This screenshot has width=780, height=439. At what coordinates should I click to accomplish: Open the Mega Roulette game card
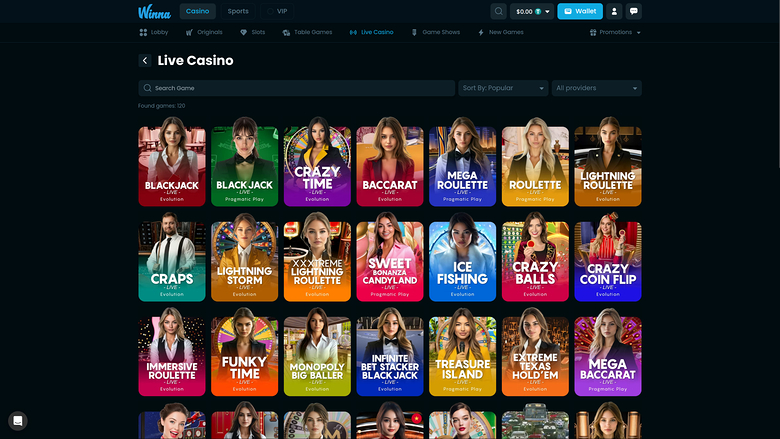pos(462,162)
